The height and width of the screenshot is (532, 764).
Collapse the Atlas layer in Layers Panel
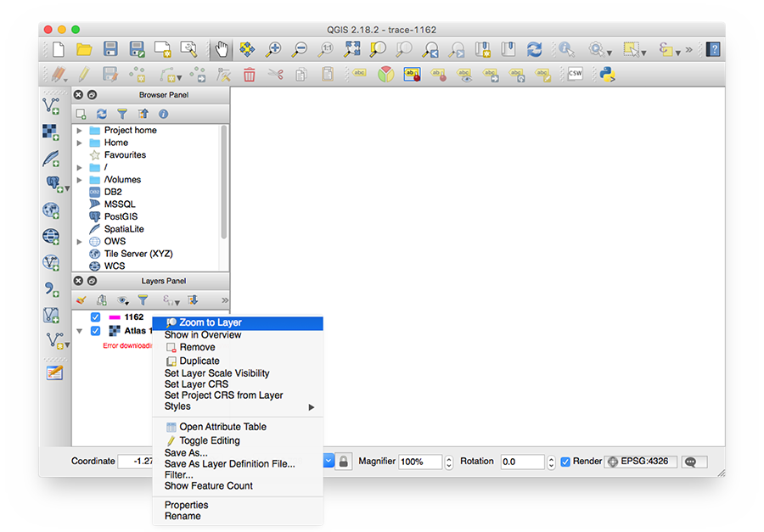[x=80, y=331]
